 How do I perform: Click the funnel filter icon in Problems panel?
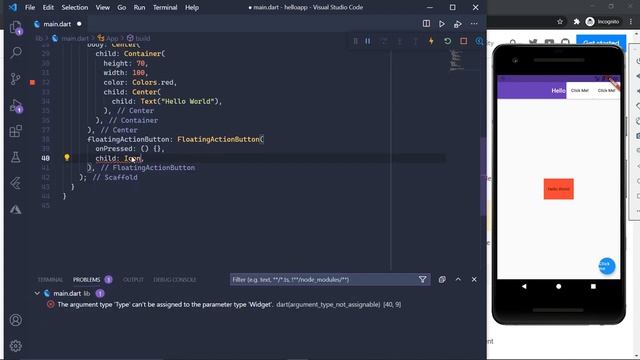pyautogui.click(x=422, y=280)
